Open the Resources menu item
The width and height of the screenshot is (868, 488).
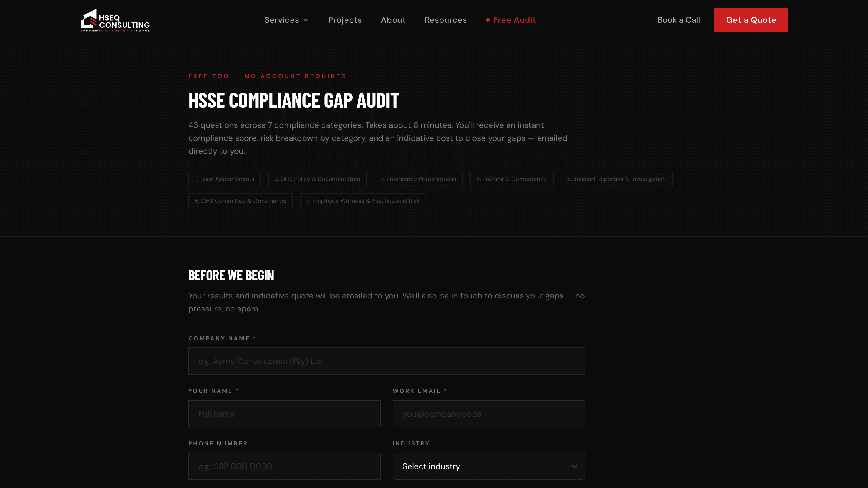coord(446,20)
